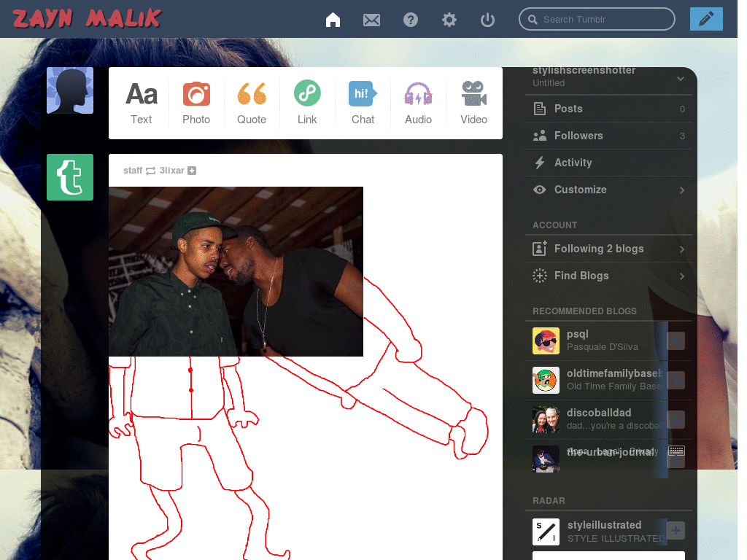Screen dimensions: 747x560
Task: Open the staff blog link
Action: pos(133,171)
